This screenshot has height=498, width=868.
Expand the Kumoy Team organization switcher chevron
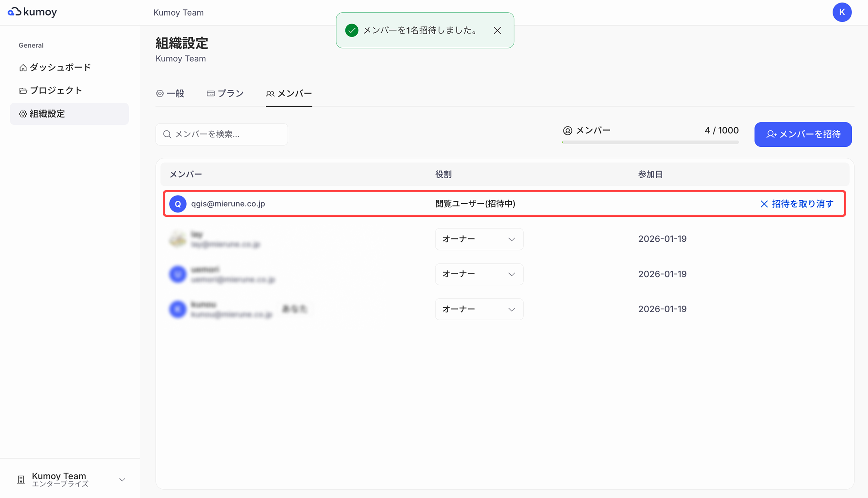122,480
